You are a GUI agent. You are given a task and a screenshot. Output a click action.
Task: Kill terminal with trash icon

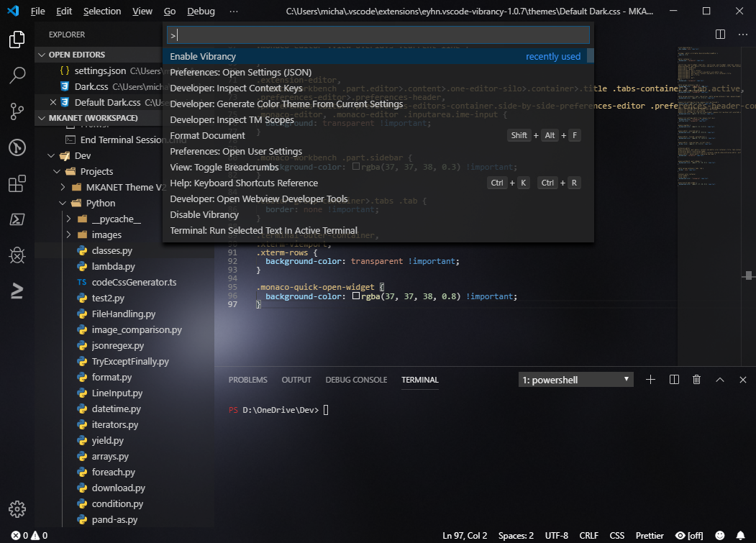[697, 380]
